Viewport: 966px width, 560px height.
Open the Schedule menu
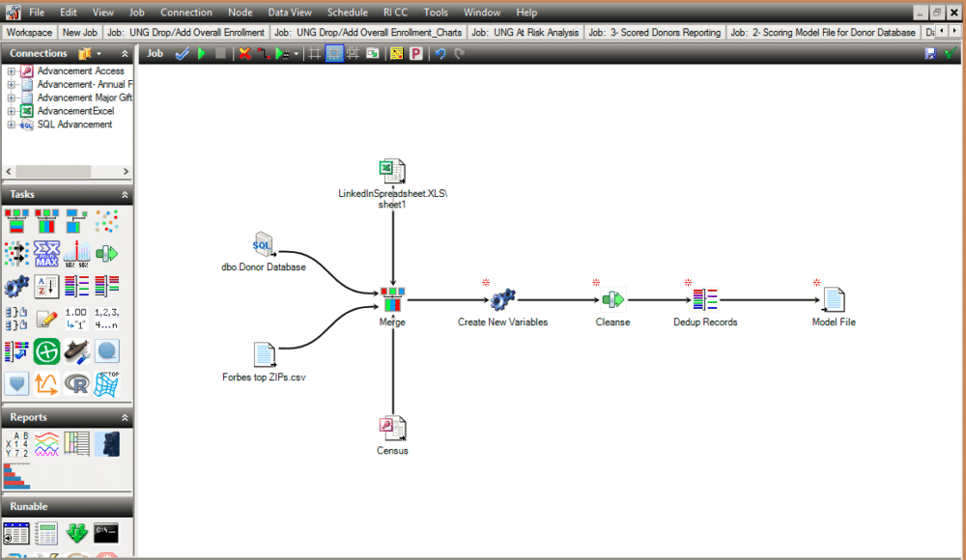pos(347,13)
